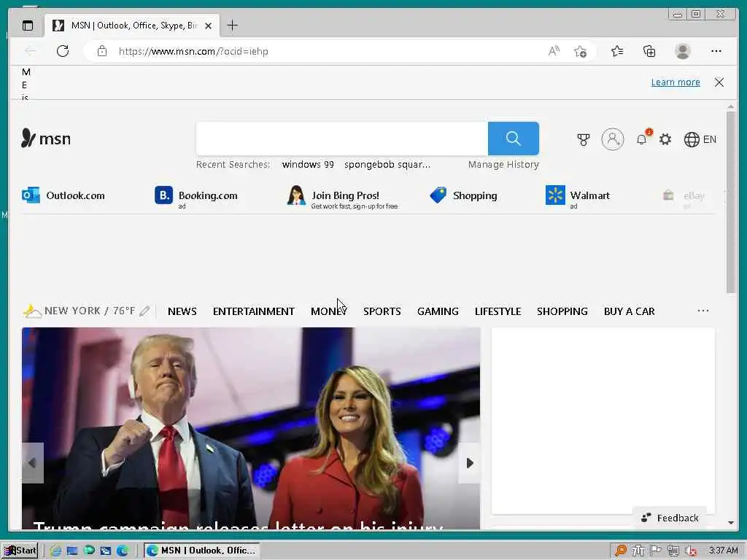The height and width of the screenshot is (560, 747).
Task: Switch to the NEWS section
Action: pos(182,311)
